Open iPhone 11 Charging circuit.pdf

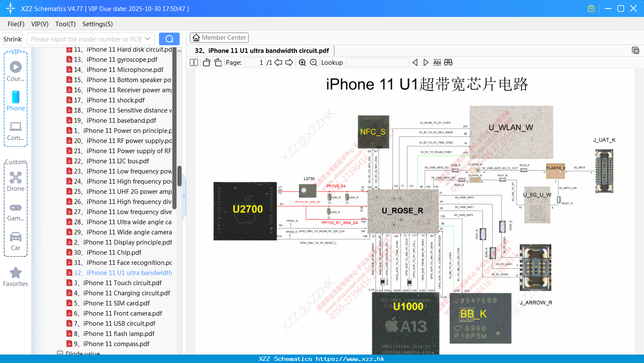[x=122, y=293]
